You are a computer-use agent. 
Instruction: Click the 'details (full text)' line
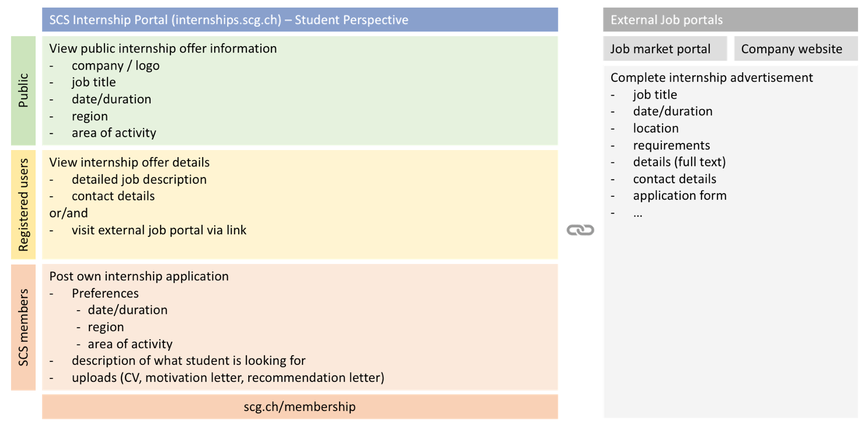click(x=679, y=162)
